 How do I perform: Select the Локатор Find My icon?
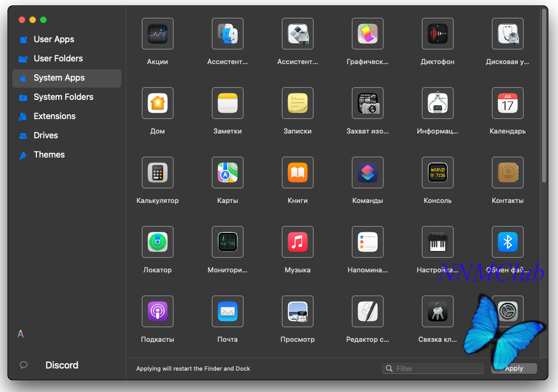tap(157, 242)
